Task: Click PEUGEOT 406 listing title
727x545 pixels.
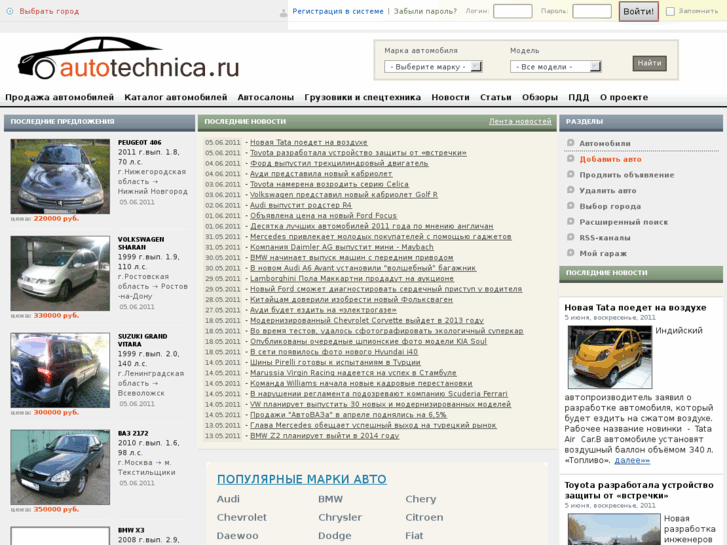Action: pos(140,142)
